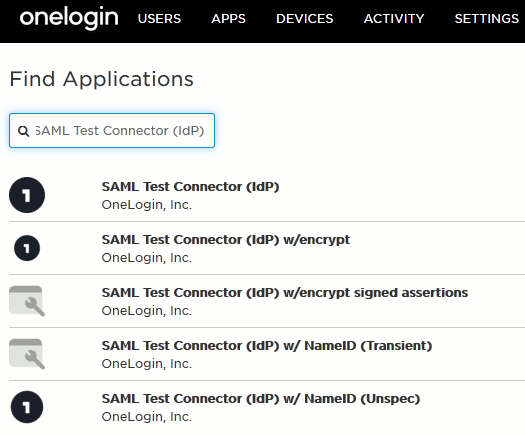Click the magnifier icon in search box

coord(23,131)
